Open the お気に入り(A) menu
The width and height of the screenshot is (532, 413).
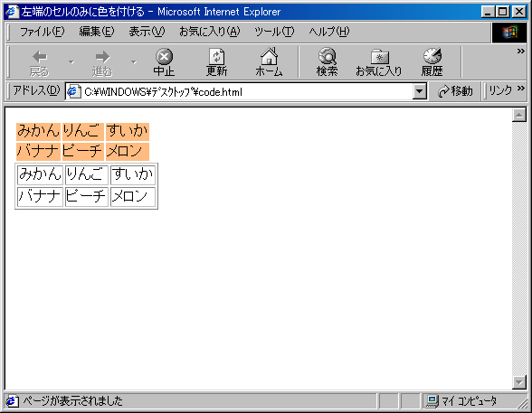pos(210,32)
